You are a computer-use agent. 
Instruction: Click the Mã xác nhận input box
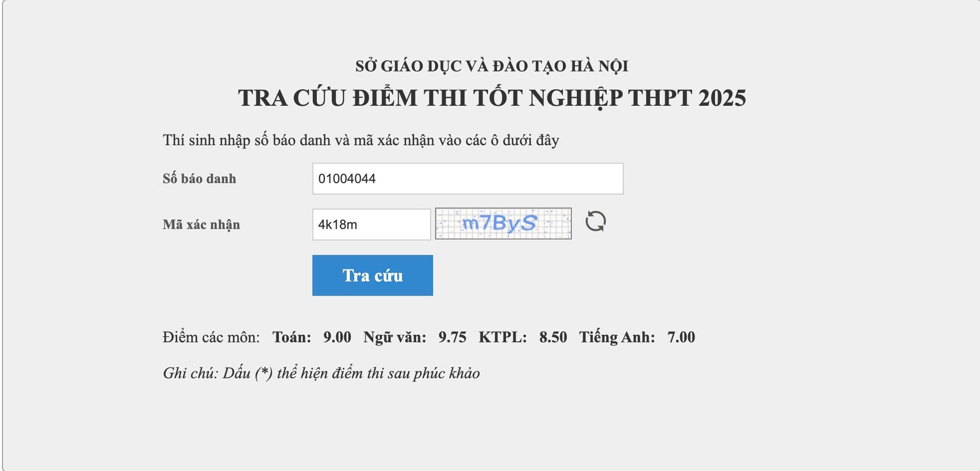point(372,225)
